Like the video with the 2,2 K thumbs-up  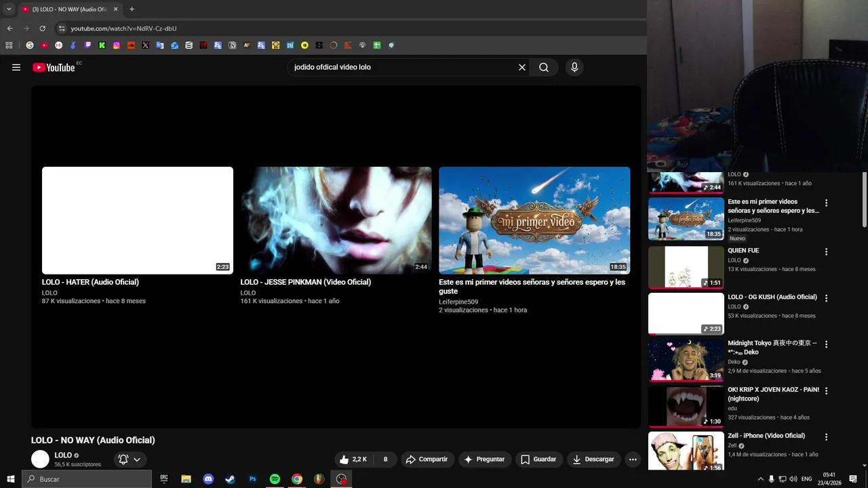(353, 459)
